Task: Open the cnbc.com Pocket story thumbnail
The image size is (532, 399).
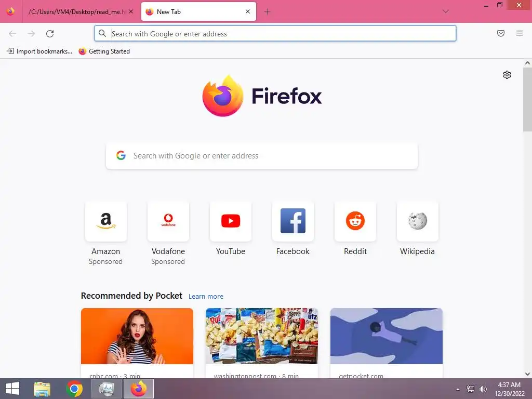Action: pos(137,336)
